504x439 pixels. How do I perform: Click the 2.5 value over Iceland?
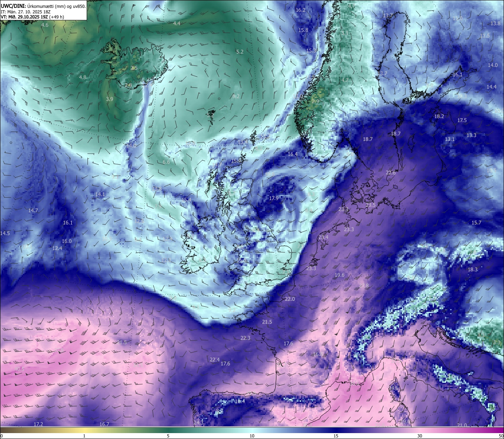134,68
